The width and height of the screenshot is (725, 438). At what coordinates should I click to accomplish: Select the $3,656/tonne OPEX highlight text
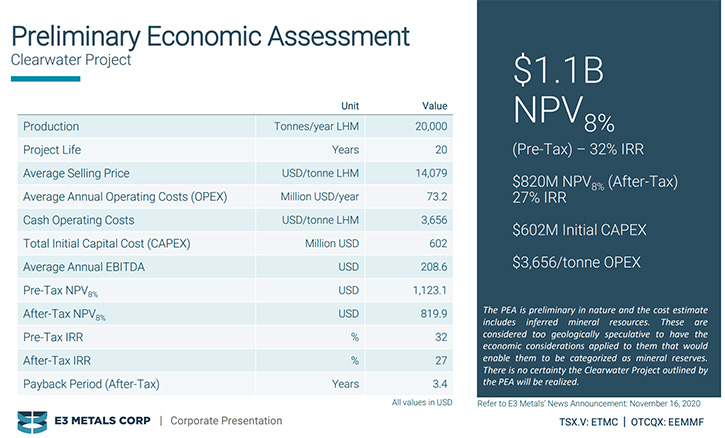575,262
